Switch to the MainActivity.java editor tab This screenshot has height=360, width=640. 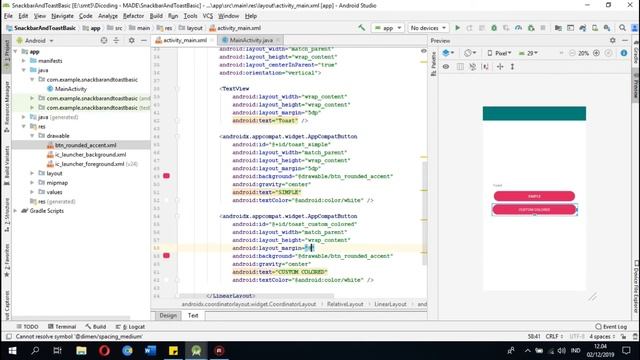coord(250,40)
